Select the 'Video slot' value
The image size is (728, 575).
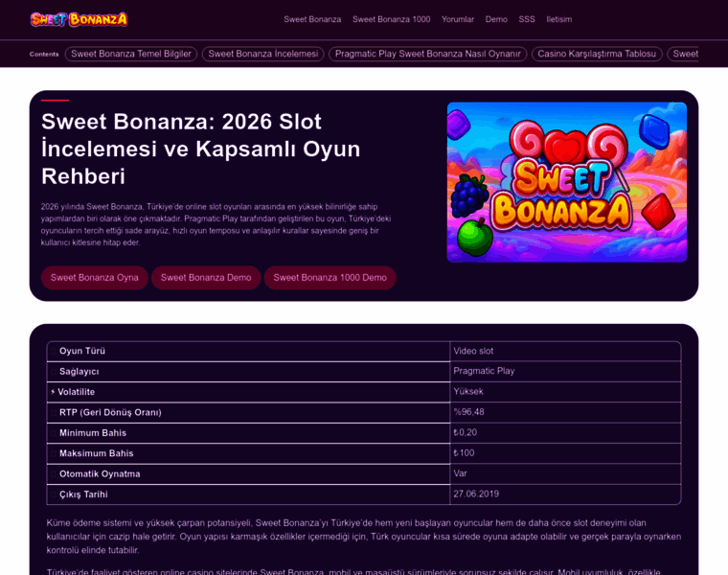click(x=473, y=351)
